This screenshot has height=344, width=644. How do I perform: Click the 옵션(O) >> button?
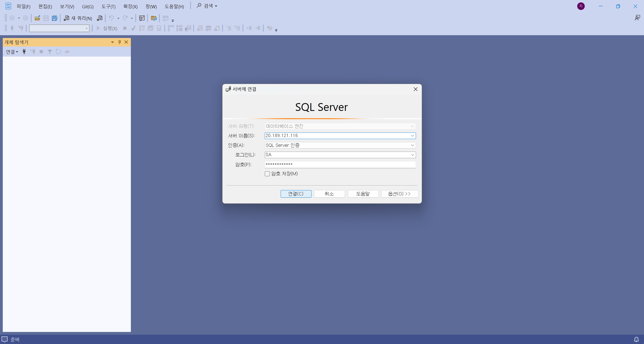(399, 194)
